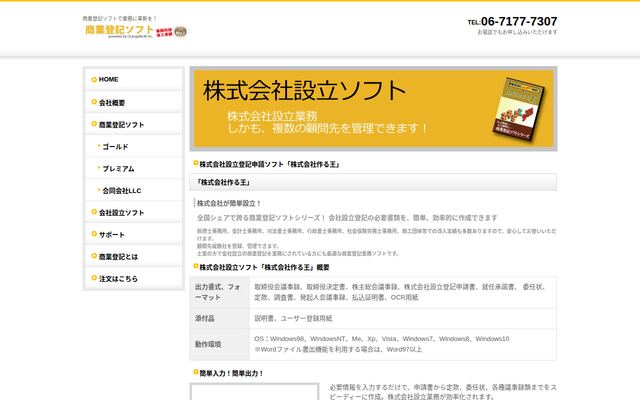Open the プレミアム submenu item
This screenshot has width=640, height=400.
[x=134, y=168]
